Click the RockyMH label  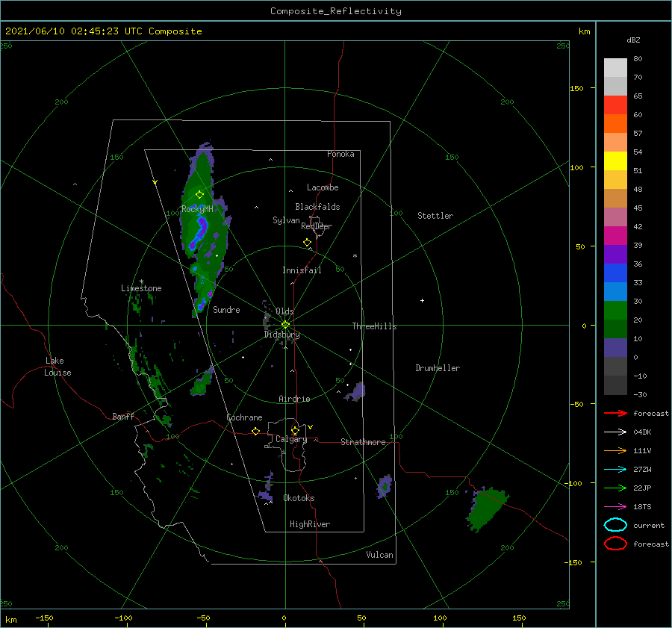(197, 209)
